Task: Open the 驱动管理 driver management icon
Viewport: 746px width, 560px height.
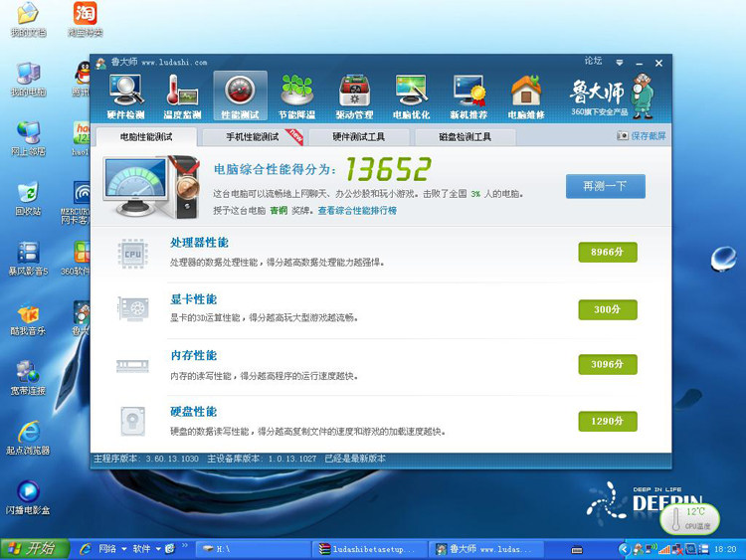Action: click(354, 96)
